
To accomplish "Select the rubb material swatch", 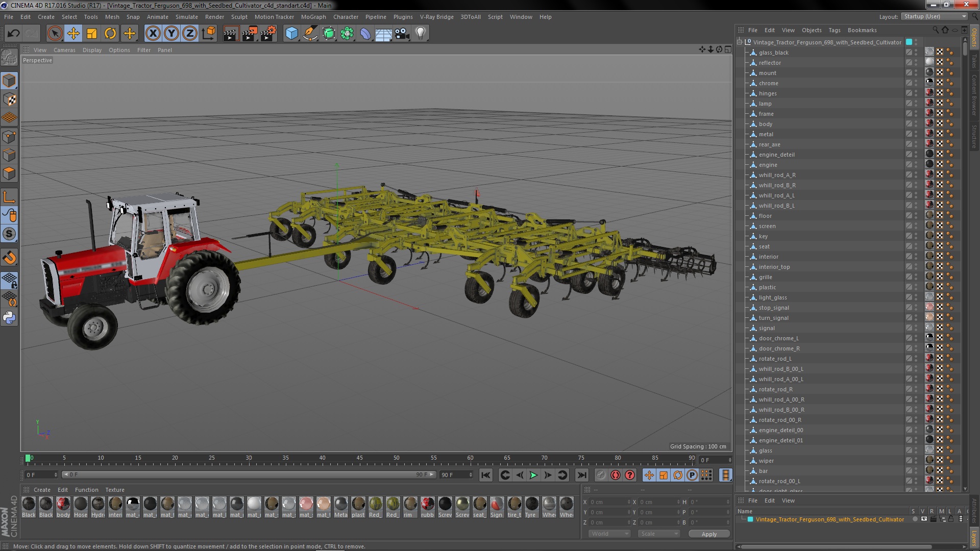I will pos(427,507).
